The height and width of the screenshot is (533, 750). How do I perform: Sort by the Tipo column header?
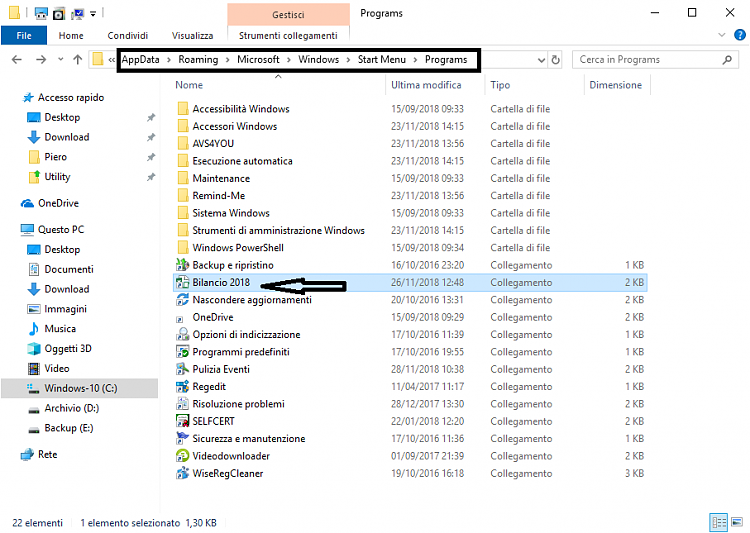pyautogui.click(x=500, y=85)
